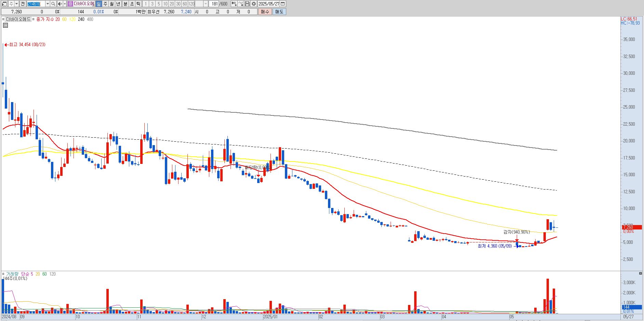644x321 pixels.
Task: Open the dropdown arrow next to the speaker icon
Action: pyautogui.click(x=65, y=4)
